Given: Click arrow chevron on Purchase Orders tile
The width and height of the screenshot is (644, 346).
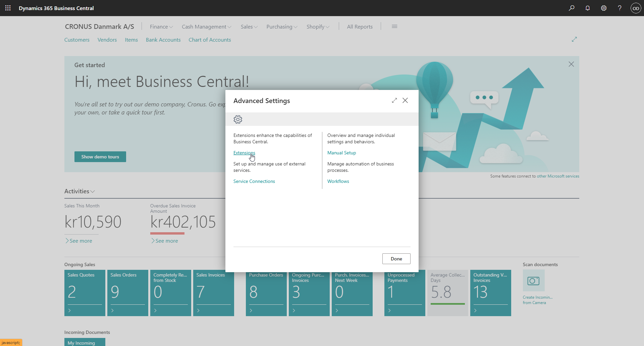Looking at the screenshot, I should (x=251, y=310).
